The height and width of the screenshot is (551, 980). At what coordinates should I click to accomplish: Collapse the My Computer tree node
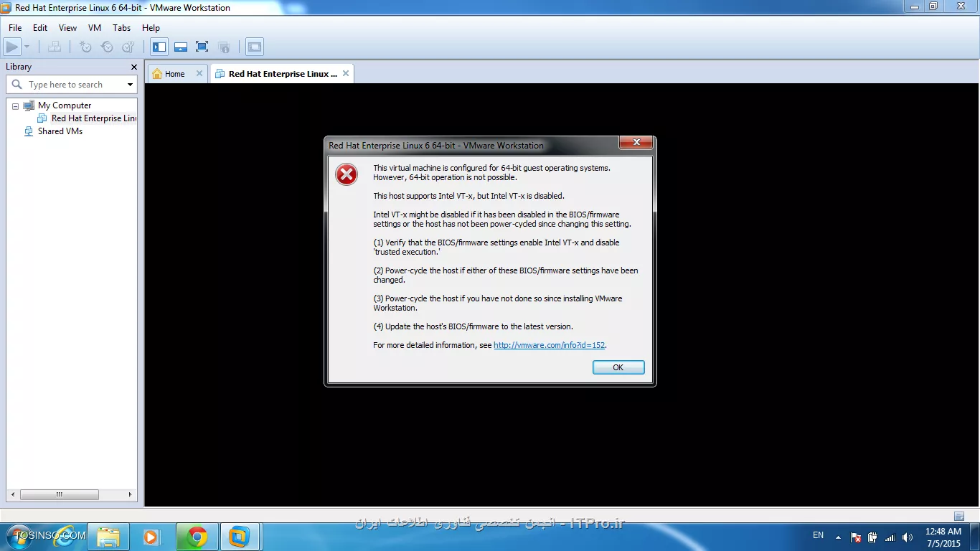[x=15, y=106]
